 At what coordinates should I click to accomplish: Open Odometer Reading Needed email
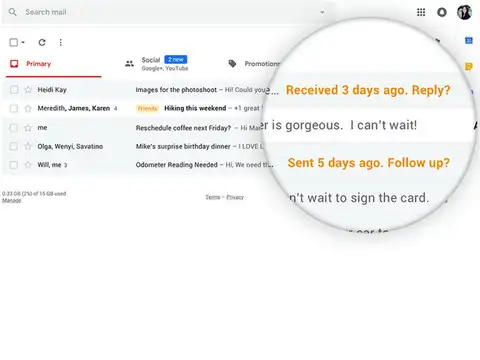(177, 165)
